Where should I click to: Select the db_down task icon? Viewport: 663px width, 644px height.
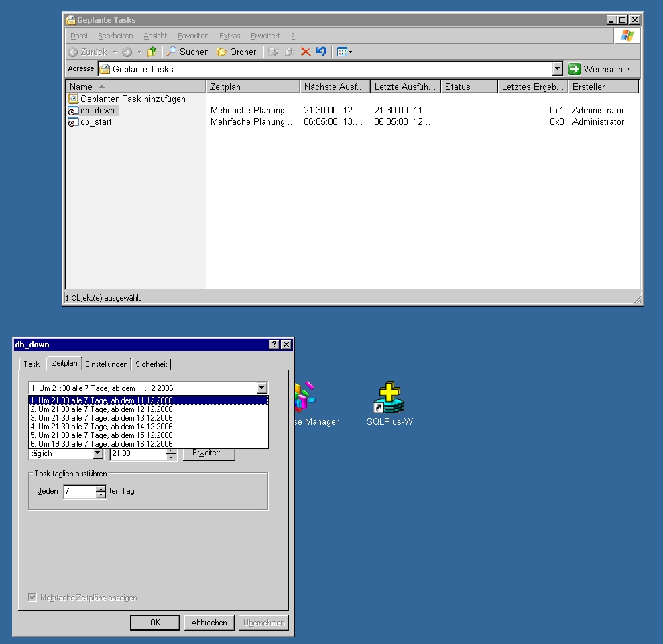pyautogui.click(x=73, y=111)
